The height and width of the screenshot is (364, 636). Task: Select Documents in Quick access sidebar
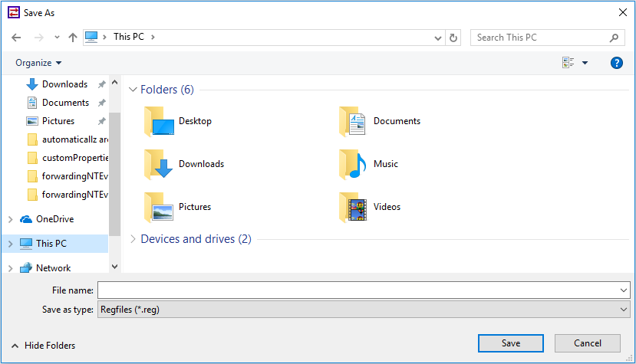[65, 103]
